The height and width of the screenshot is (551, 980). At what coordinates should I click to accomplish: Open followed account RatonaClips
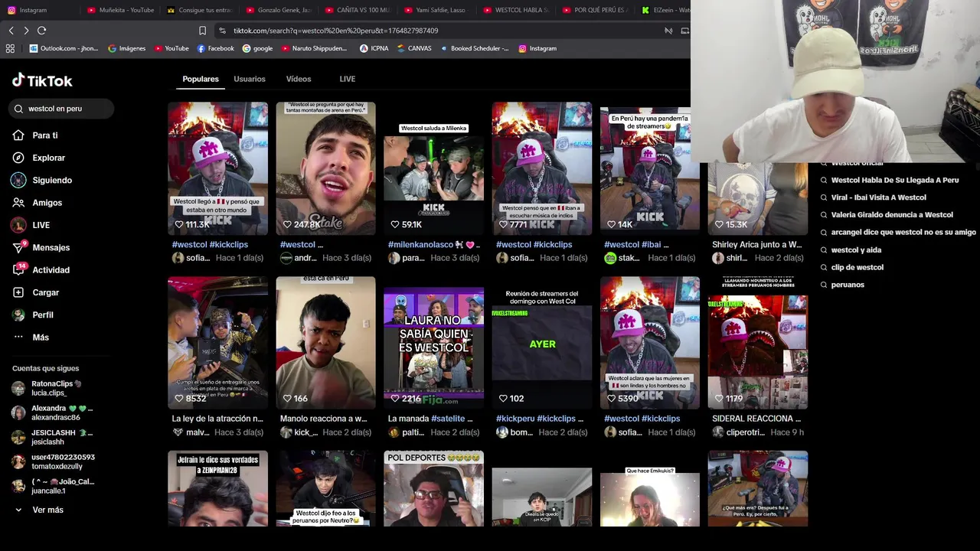[x=54, y=388]
